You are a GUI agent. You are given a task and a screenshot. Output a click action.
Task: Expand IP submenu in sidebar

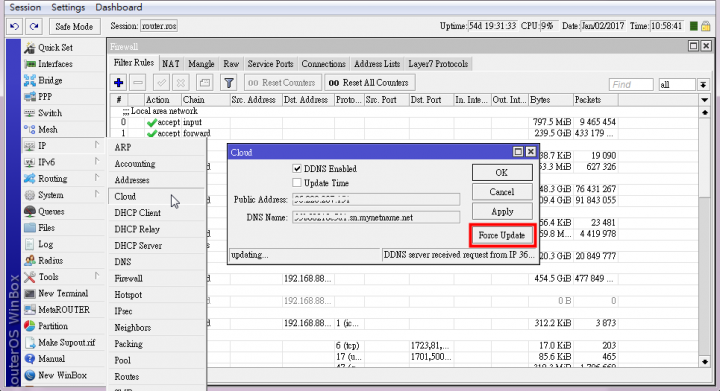click(64, 146)
